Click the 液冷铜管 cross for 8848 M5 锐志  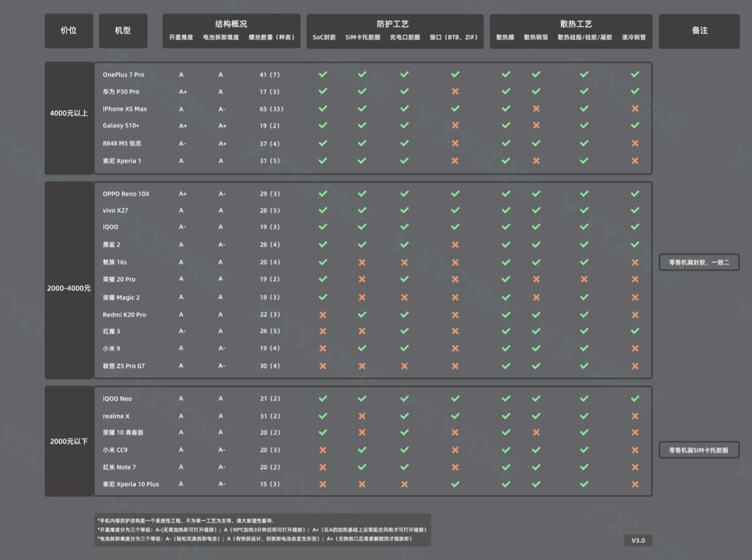[x=635, y=143]
